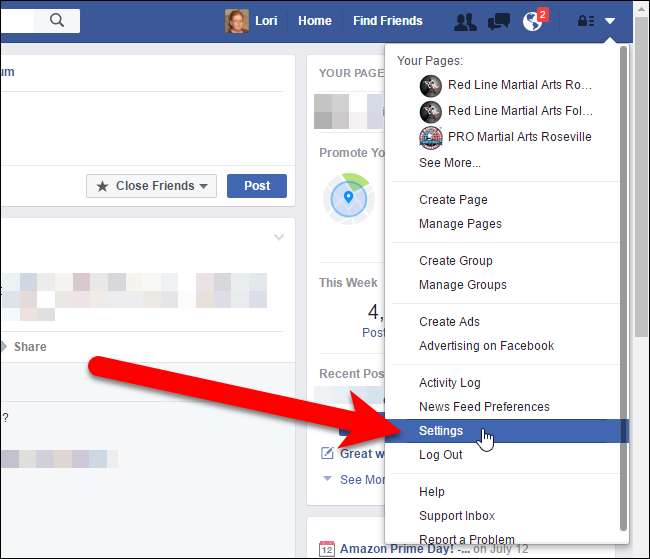Open Settings from the menu
650x559 pixels.
(507, 431)
